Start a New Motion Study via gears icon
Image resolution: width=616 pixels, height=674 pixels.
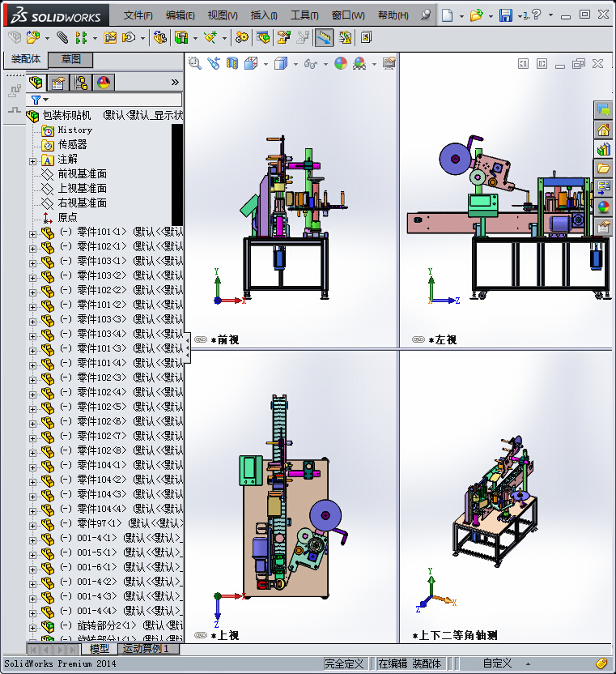pyautogui.click(x=242, y=38)
